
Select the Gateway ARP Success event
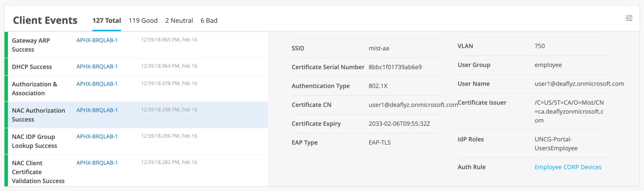coord(31,45)
